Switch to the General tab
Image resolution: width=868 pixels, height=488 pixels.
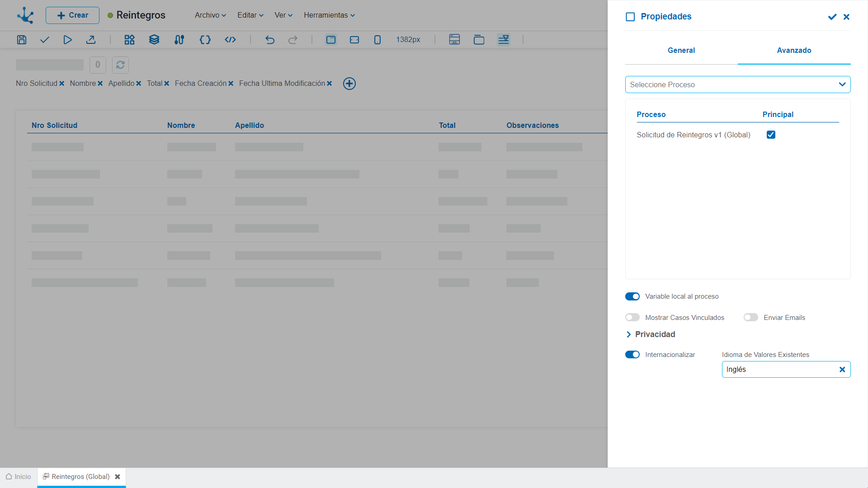click(681, 51)
